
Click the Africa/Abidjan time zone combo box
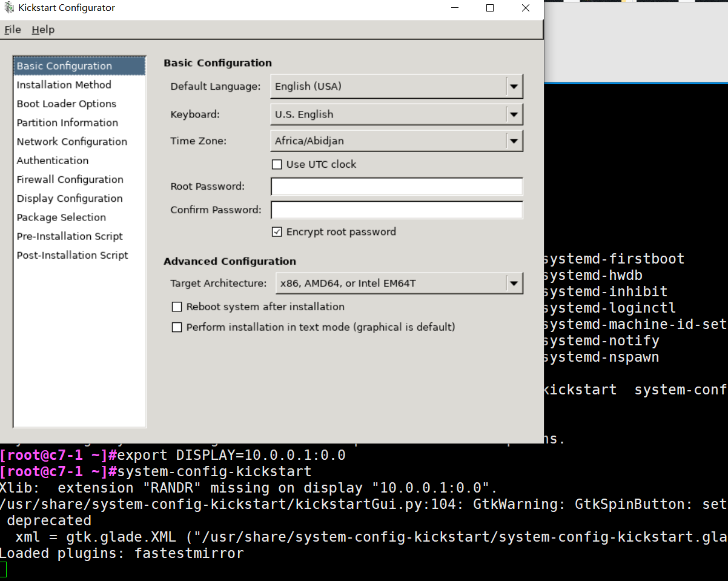[x=396, y=141]
